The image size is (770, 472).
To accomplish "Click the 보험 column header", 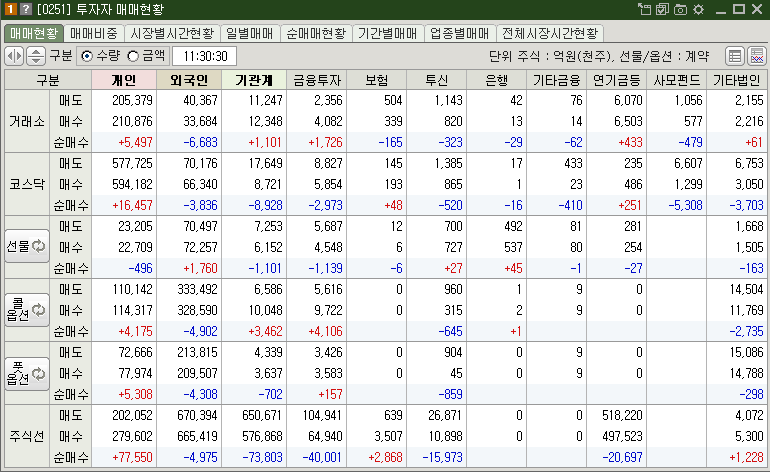I will (x=377, y=80).
